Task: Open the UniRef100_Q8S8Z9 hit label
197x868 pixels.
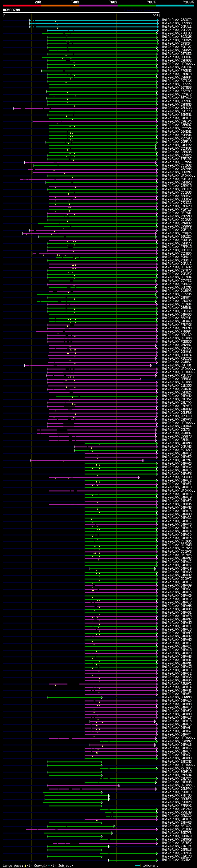Action: 177,20
